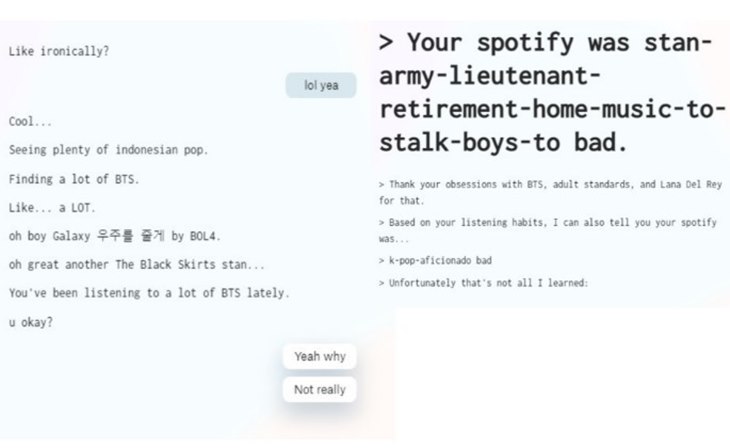The width and height of the screenshot is (730, 448).
Task: Click the large "Your spotify was stan-" heading
Action: point(546,42)
